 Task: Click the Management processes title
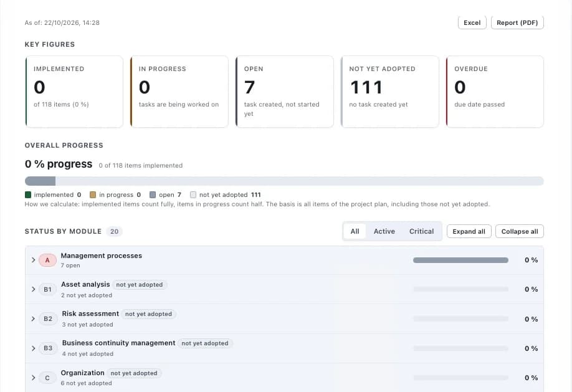tap(102, 256)
